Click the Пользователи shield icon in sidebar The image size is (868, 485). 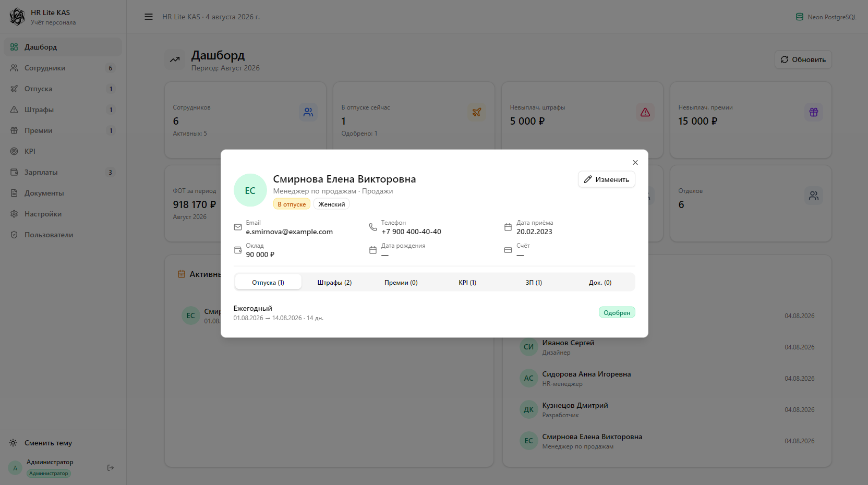[x=14, y=235]
